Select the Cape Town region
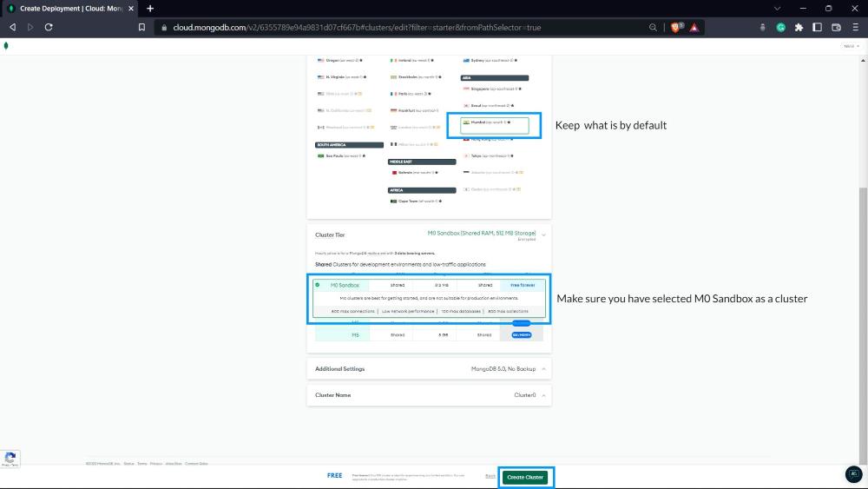The height and width of the screenshot is (489, 868). point(416,201)
